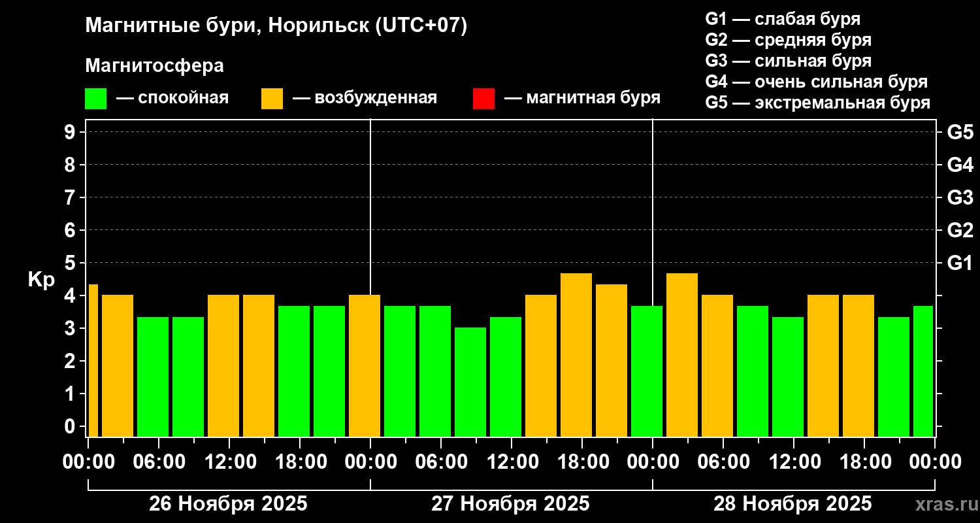
Task: Click the orange bar spanning midnight 26–27 Ноября
Action: tap(365, 365)
